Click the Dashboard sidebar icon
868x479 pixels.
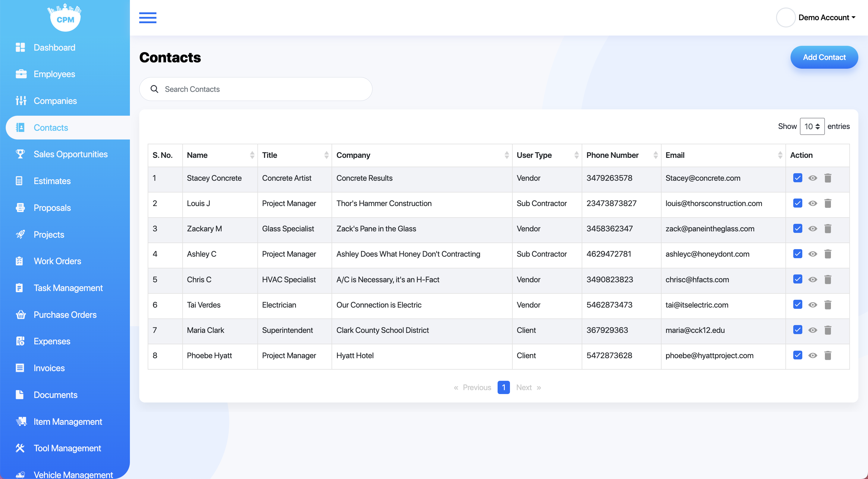[20, 48]
